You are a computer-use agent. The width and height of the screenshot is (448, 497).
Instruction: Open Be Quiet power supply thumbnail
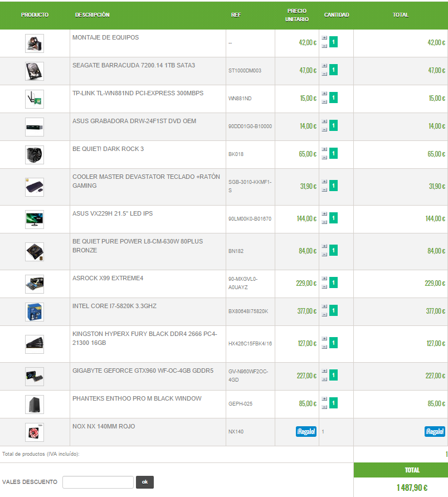pos(35,252)
